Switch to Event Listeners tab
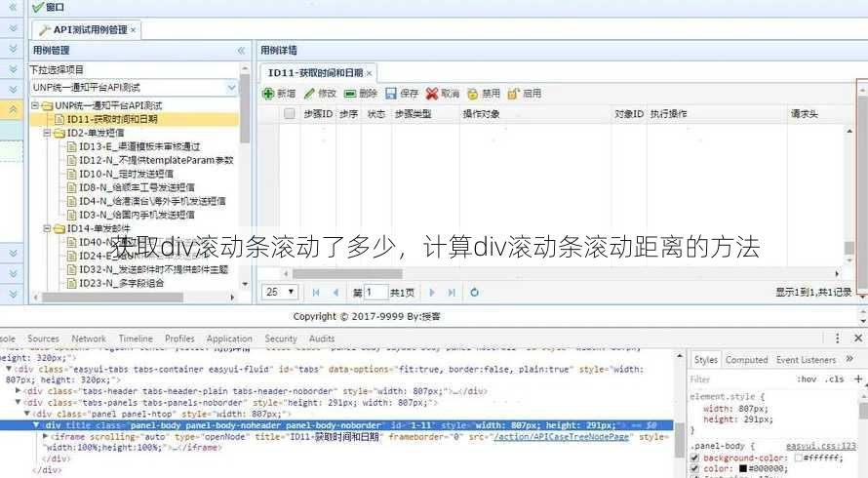Viewport: 868px width, 478px height. [806, 360]
